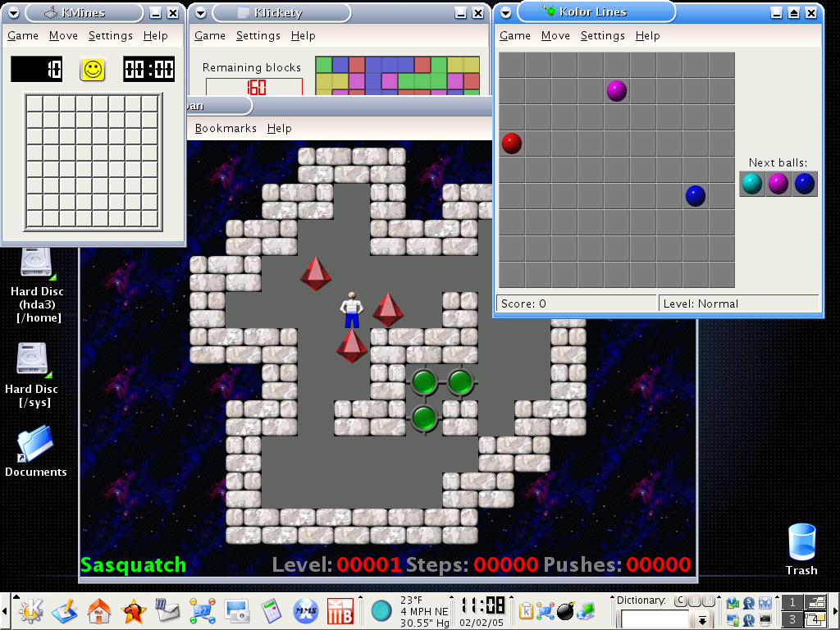Launch the blue notepad-with-pencil panel icon

pyautogui.click(x=64, y=610)
